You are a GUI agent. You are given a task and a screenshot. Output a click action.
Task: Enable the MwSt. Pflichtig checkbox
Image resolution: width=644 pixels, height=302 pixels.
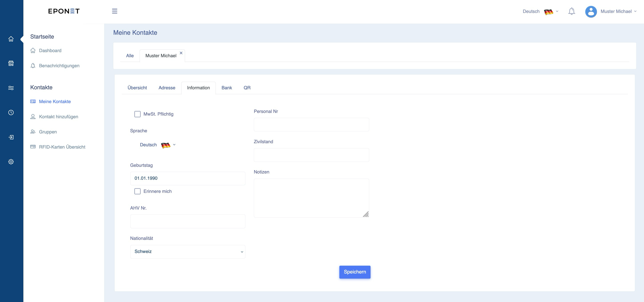(x=137, y=114)
